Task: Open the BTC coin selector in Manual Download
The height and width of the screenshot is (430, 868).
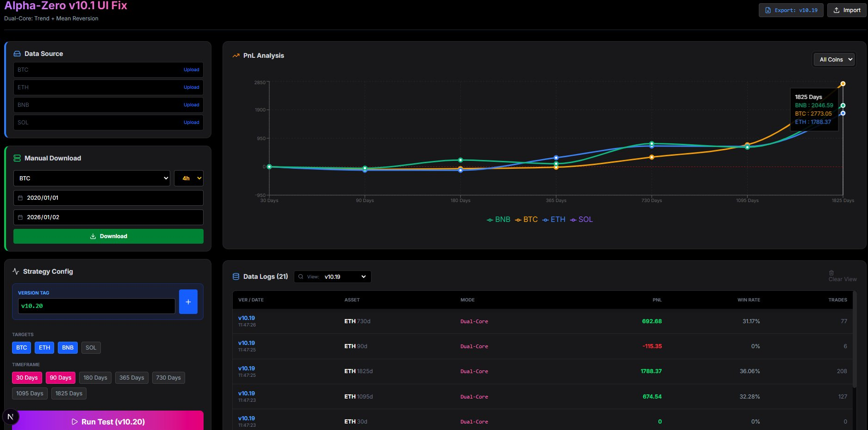Action: (x=92, y=178)
